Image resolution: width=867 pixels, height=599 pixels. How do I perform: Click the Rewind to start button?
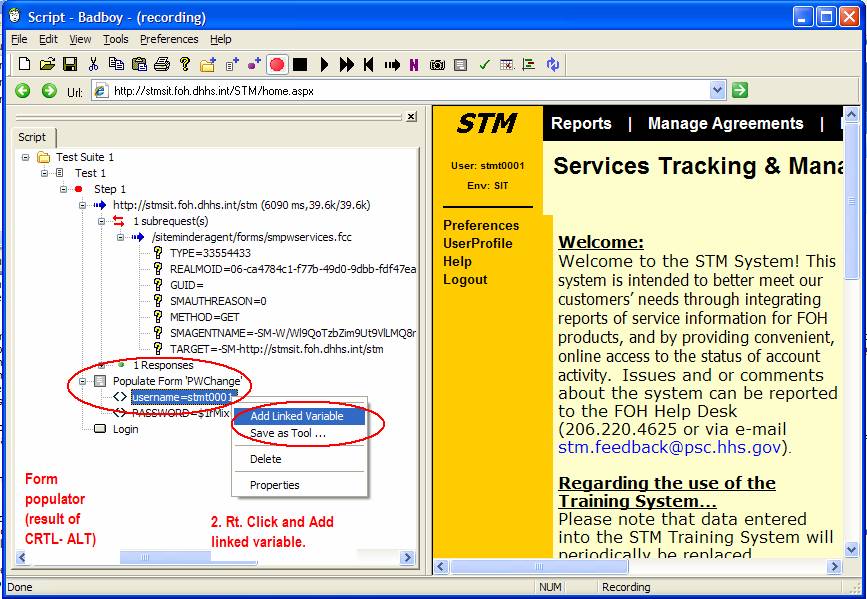(368, 65)
